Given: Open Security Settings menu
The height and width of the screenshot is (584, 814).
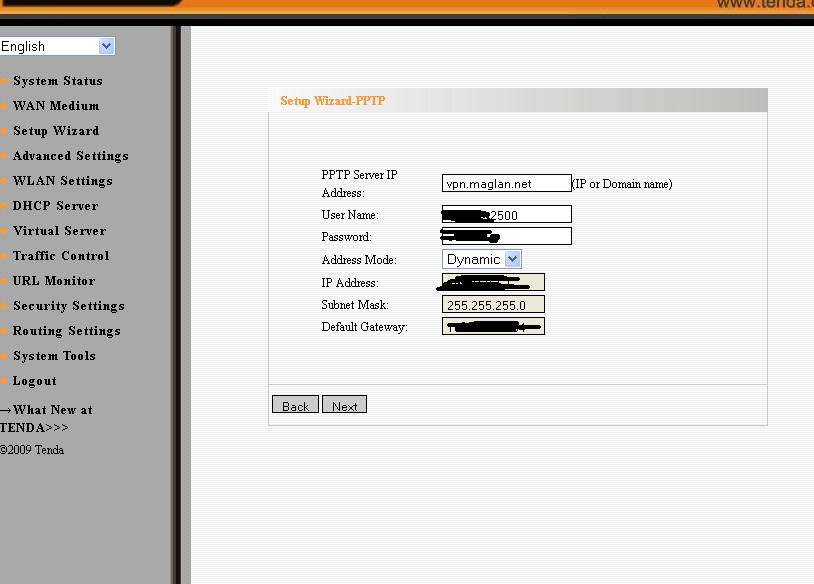Looking at the screenshot, I should [68, 306].
